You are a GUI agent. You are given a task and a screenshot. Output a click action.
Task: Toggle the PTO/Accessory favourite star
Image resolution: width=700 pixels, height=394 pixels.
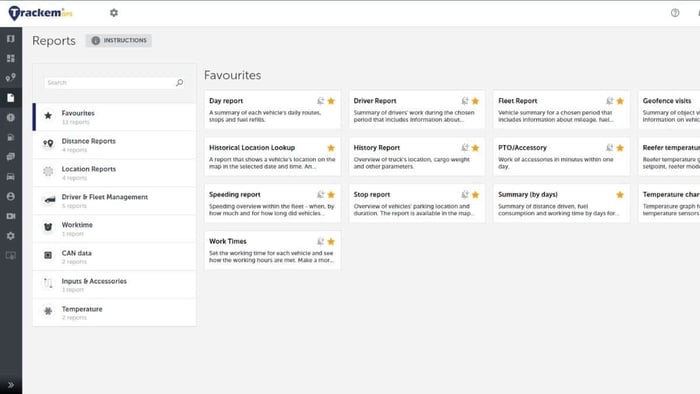tap(620, 148)
